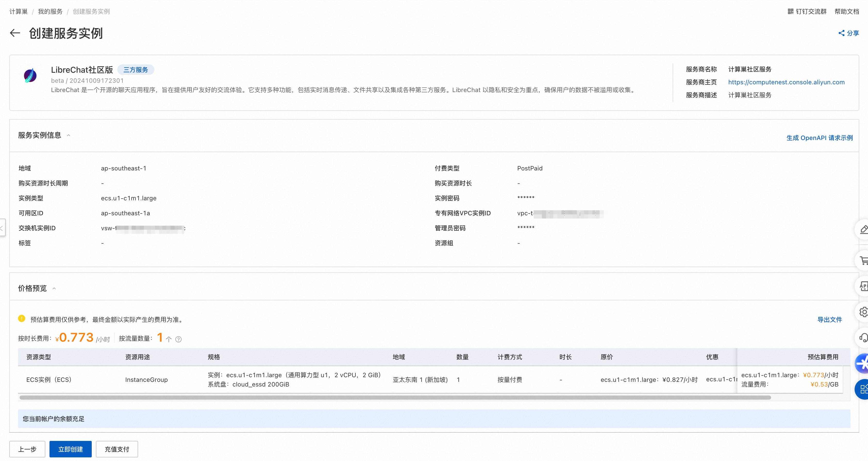868x461 pixels.
Task: Click the 钉钉交流群 link
Action: [811, 11]
